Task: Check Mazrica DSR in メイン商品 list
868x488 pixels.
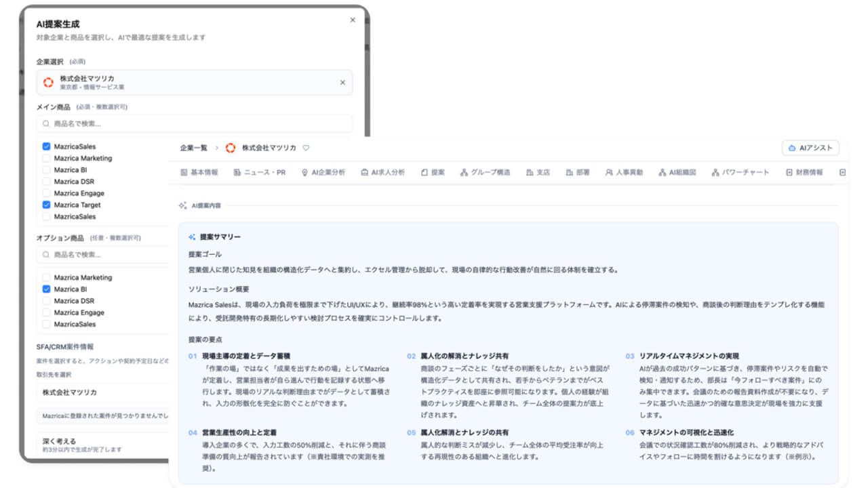Action: pyautogui.click(x=46, y=182)
